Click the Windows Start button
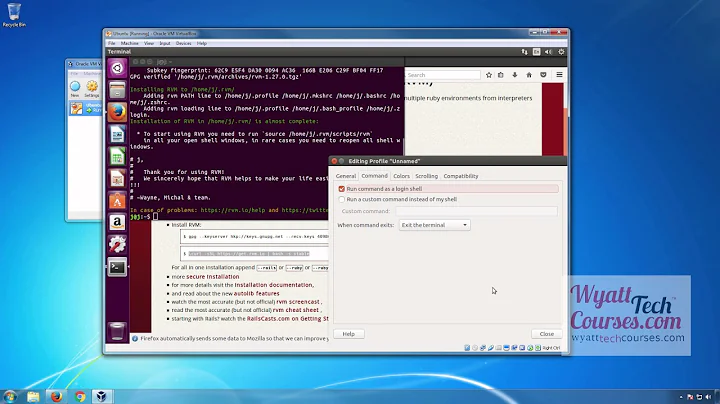The height and width of the screenshot is (404, 720). coord(10,396)
